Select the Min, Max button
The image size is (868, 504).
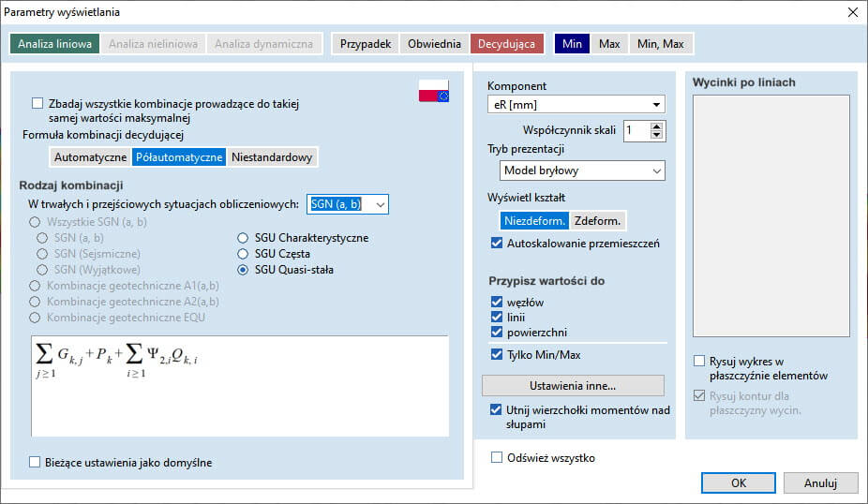click(x=661, y=44)
